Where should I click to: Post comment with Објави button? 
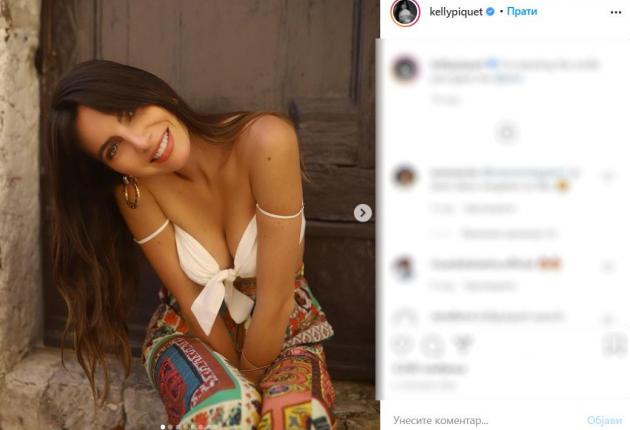click(604, 420)
